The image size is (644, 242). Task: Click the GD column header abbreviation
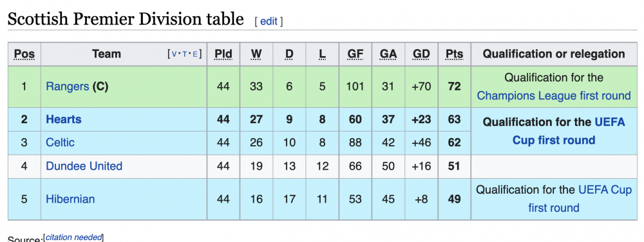pos(421,54)
